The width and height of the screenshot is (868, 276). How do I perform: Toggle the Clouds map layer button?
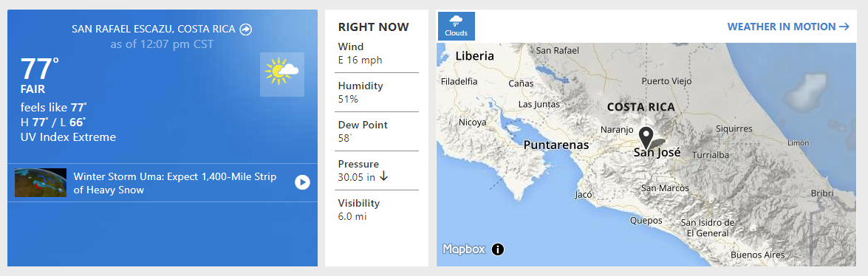[456, 26]
